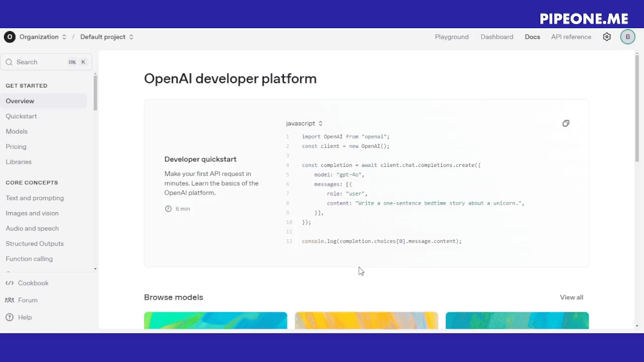The height and width of the screenshot is (362, 644).
Task: Click sidebar scroll down arrow
Action: [95, 269]
